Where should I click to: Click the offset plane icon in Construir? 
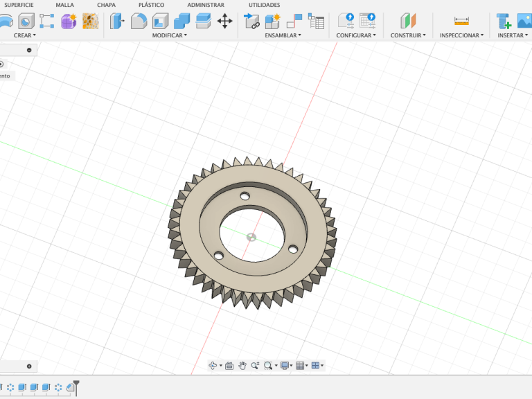coord(408,21)
